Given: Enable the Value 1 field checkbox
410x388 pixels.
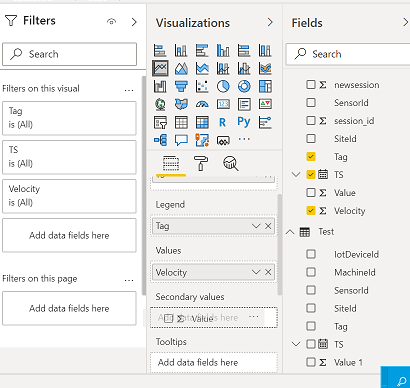Looking at the screenshot, I should 311,362.
